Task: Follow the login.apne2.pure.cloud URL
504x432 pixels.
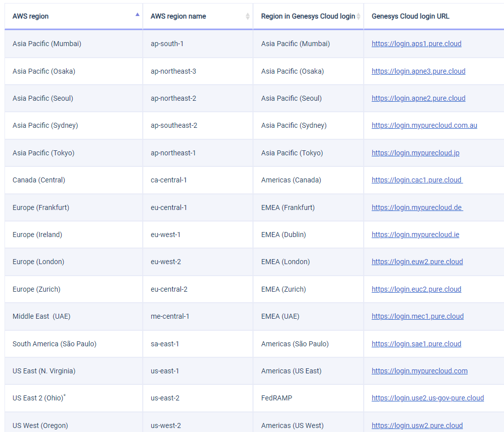Action: pos(418,98)
